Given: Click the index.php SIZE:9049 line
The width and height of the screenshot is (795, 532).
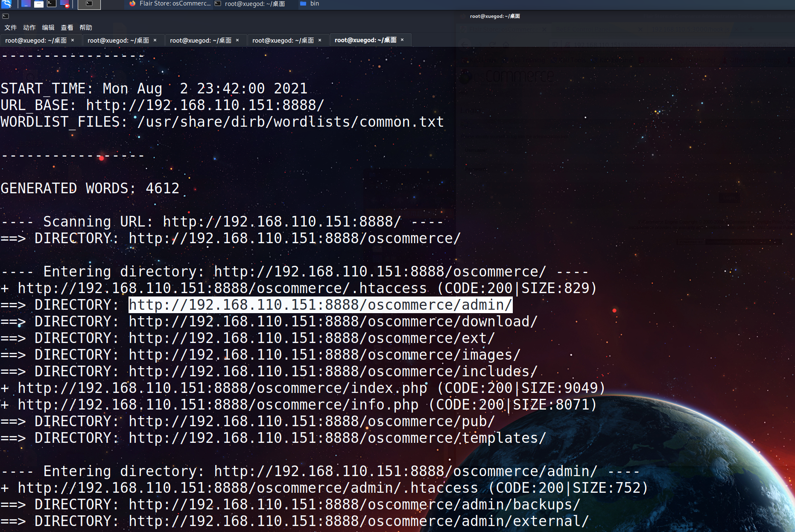Looking at the screenshot, I should coord(303,388).
